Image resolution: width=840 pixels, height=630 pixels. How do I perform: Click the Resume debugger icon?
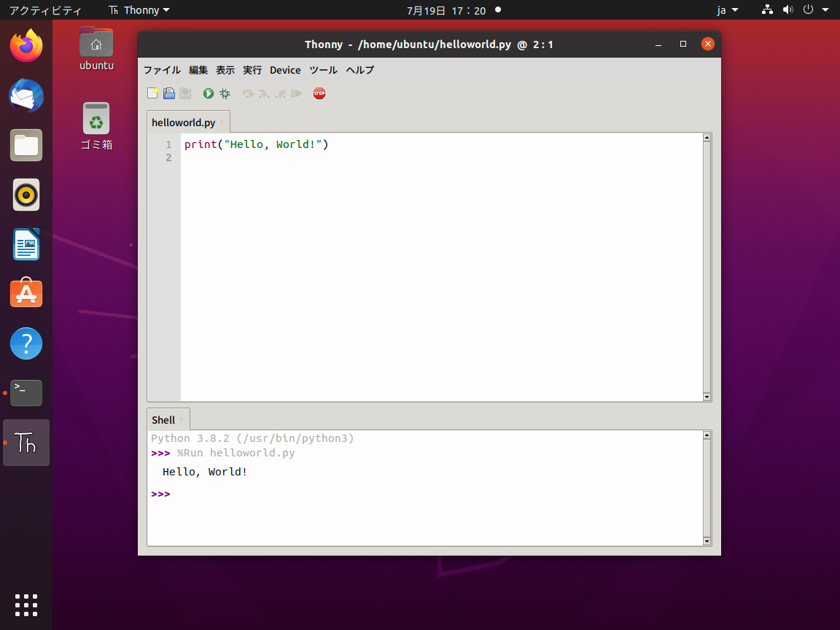click(296, 93)
